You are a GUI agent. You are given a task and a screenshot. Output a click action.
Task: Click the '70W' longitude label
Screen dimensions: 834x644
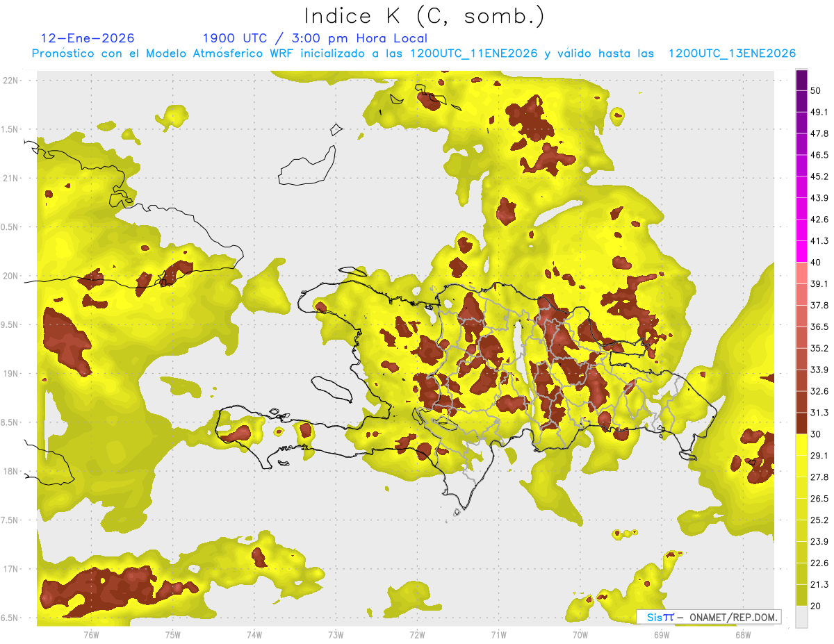(x=580, y=635)
